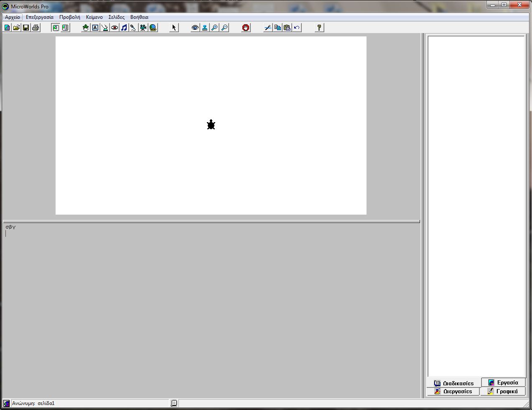Open the Προβολή menu
This screenshot has height=410, width=532.
[70, 17]
